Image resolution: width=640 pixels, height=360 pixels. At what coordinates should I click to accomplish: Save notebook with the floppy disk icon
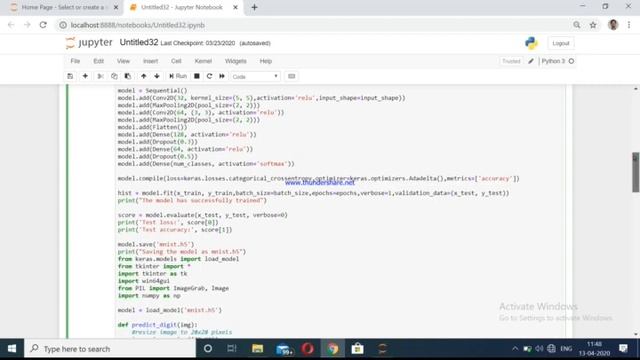[70, 76]
